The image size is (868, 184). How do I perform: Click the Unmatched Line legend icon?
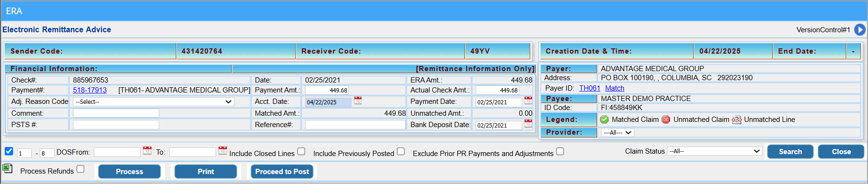point(737,120)
